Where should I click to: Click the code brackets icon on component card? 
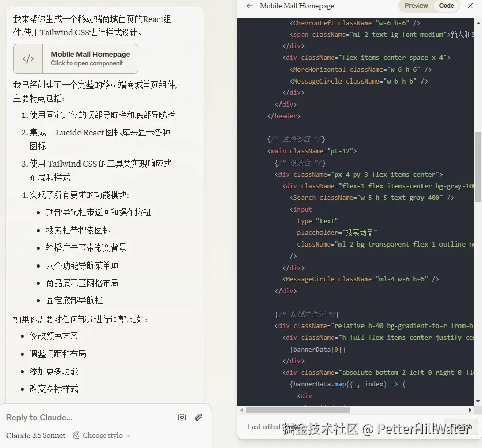[x=28, y=58]
